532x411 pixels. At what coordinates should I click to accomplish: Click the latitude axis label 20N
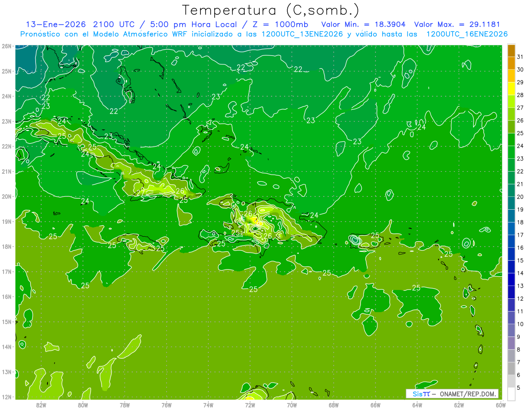coord(7,197)
